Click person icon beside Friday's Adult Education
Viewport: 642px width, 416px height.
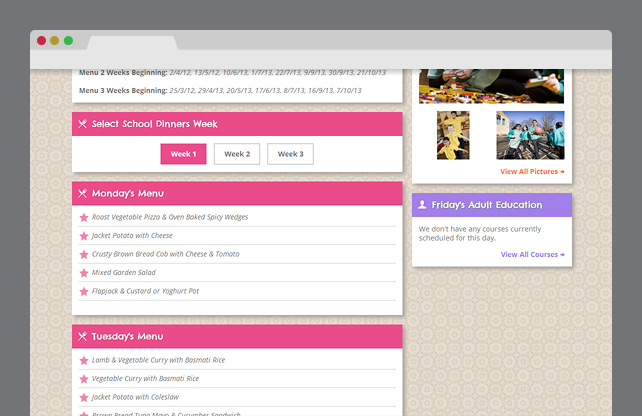[423, 205]
